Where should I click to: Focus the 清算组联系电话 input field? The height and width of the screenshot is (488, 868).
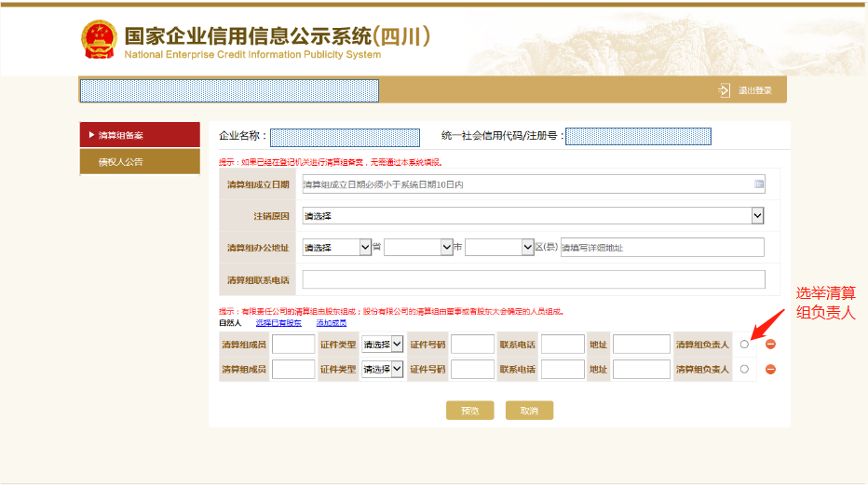point(534,279)
